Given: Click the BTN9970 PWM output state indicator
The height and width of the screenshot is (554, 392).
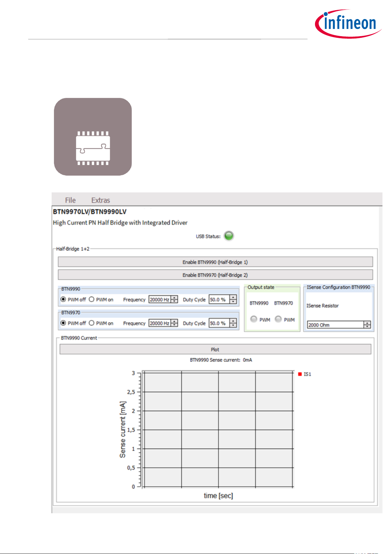Looking at the screenshot, I should tap(278, 319).
